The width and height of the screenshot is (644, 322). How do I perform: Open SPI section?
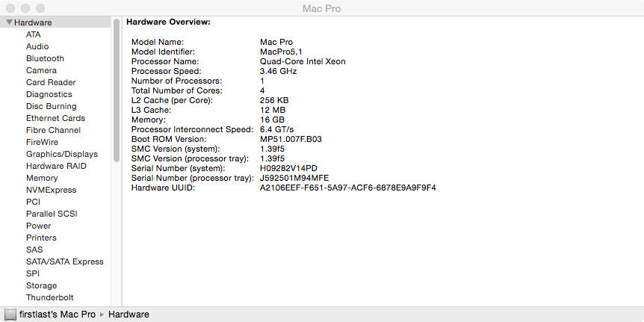[x=33, y=273]
